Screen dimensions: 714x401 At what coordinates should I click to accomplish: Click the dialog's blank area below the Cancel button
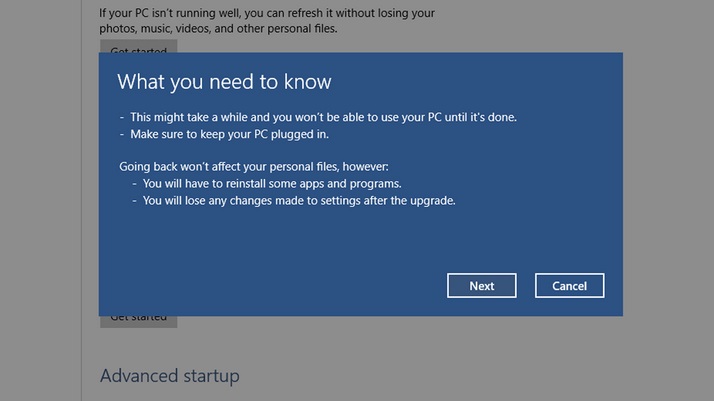click(569, 307)
